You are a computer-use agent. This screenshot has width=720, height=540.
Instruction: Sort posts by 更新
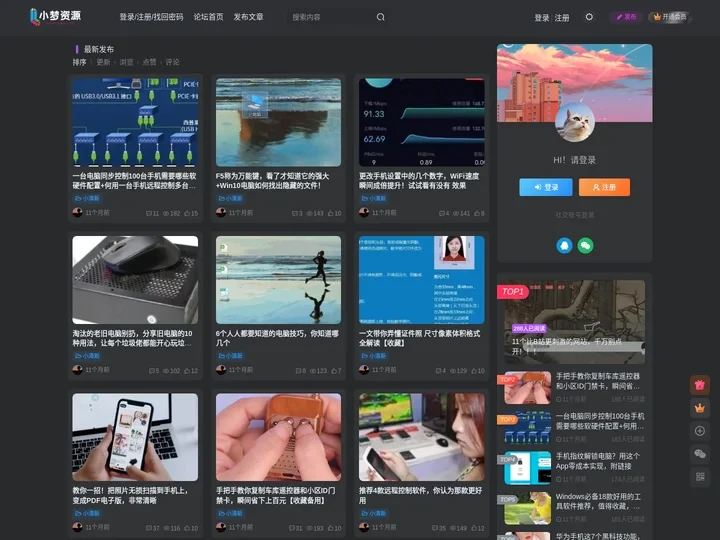103,62
